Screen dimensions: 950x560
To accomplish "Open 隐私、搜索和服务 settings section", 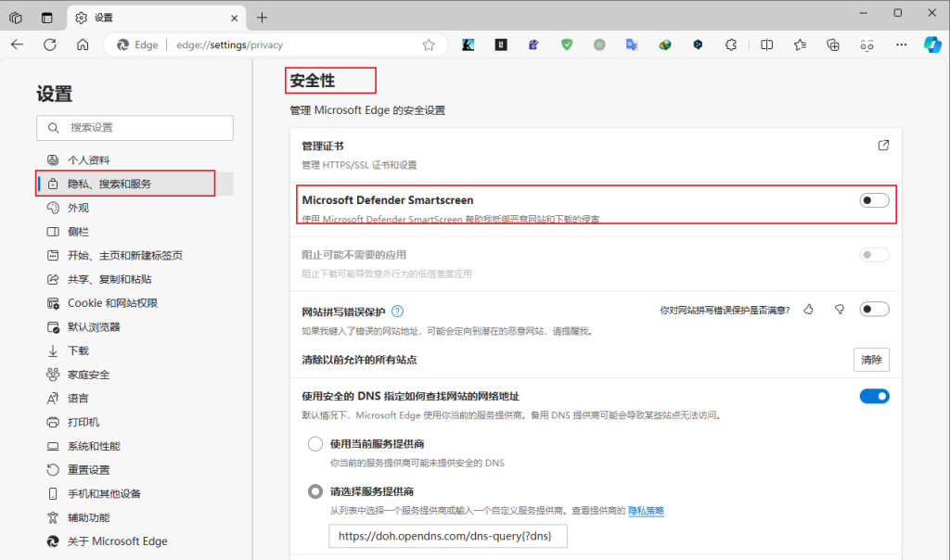I will pyautogui.click(x=135, y=184).
